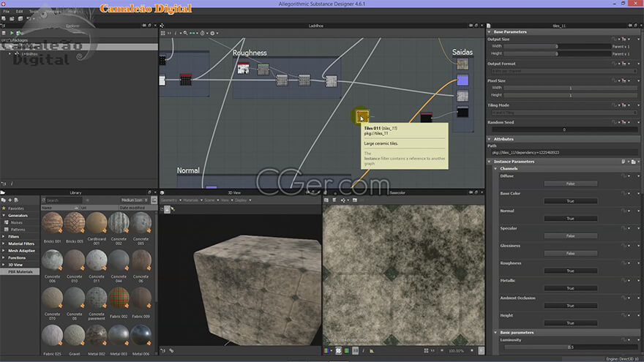
Task: Click the folder icon in Library toolbar
Action: tap(3, 200)
